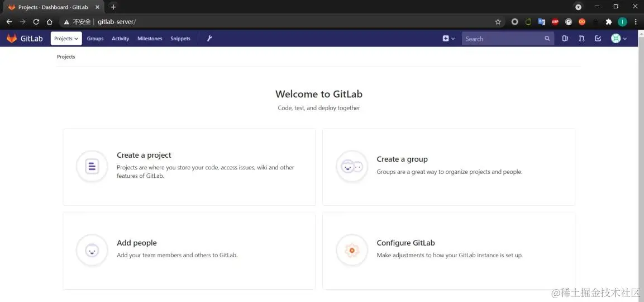Open the browser extensions puzzle icon

(x=609, y=22)
